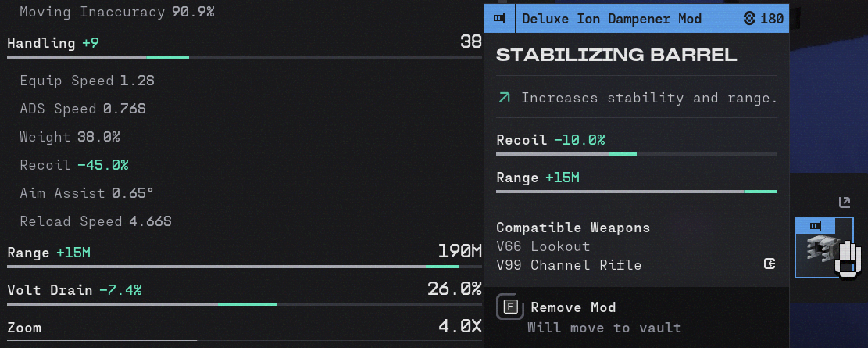
Task: Select V99 Channel Rifle in compatible weapons
Action: pyautogui.click(x=569, y=265)
